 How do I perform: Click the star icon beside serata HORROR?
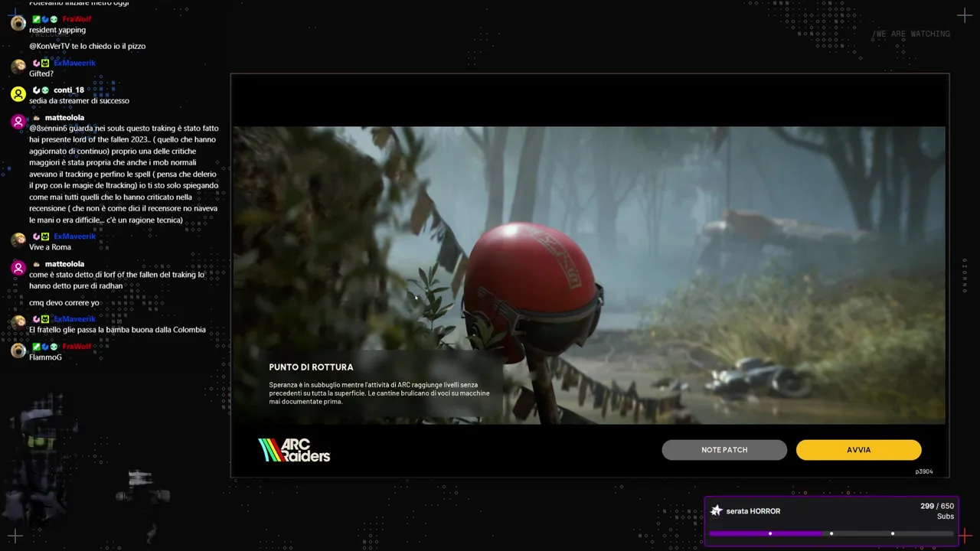tap(717, 510)
